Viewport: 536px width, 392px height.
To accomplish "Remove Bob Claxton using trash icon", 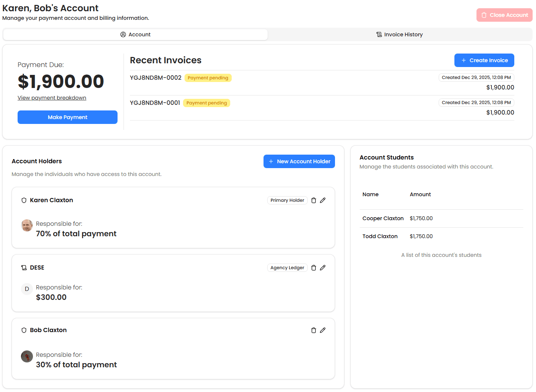I will (314, 330).
